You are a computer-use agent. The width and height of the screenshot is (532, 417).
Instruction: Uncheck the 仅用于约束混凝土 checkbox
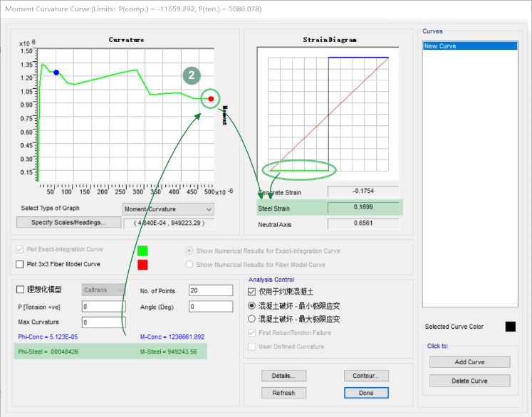[251, 292]
